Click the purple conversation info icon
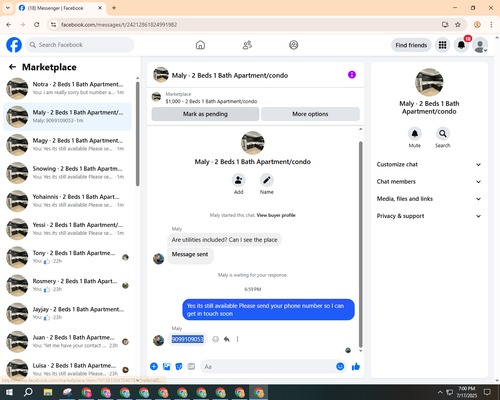 coord(352,75)
